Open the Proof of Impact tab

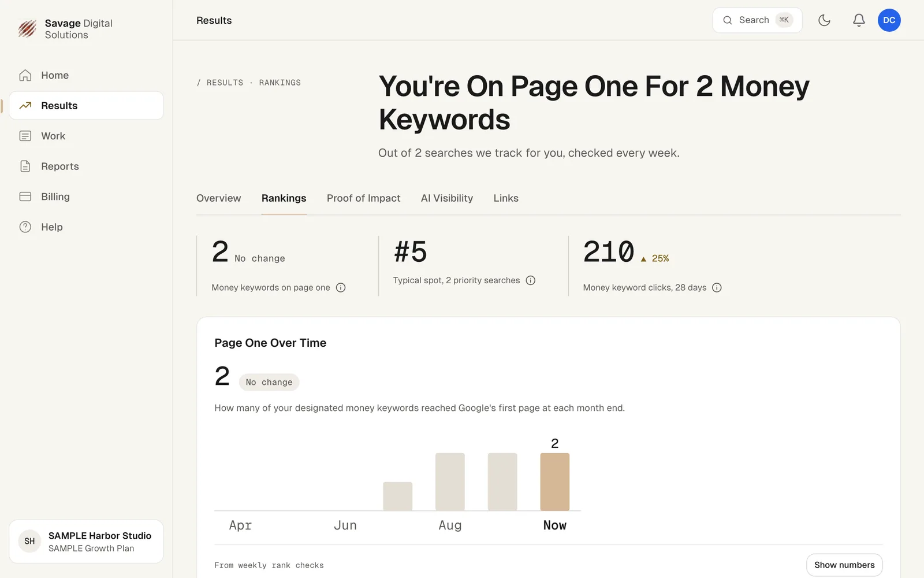363,198
